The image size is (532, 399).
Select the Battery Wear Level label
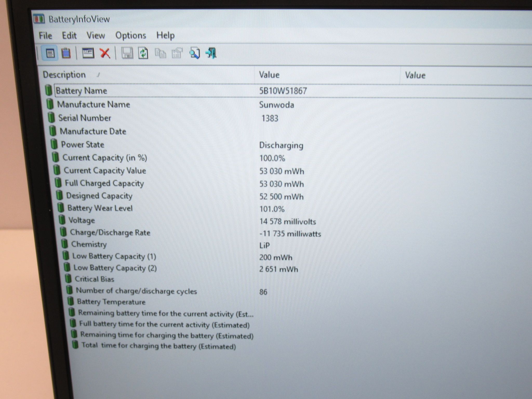point(100,208)
